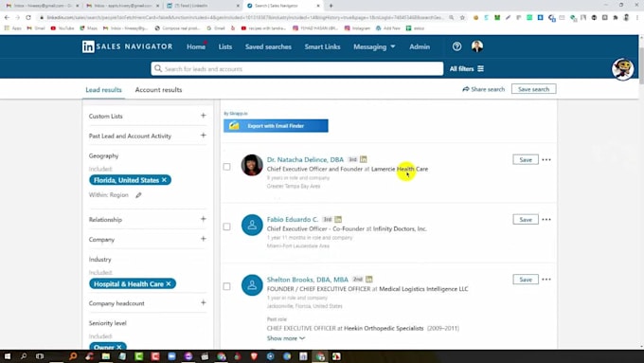644x363 pixels.
Task: Open Medical Logistics Intelligence LLC link
Action: pos(423,289)
